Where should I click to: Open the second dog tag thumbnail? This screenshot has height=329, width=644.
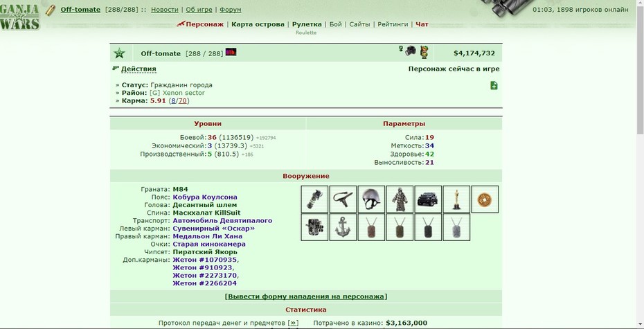pyautogui.click(x=400, y=226)
